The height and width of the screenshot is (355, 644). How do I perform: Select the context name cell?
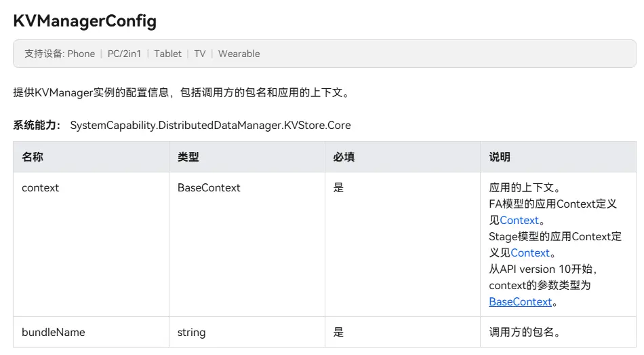point(41,188)
